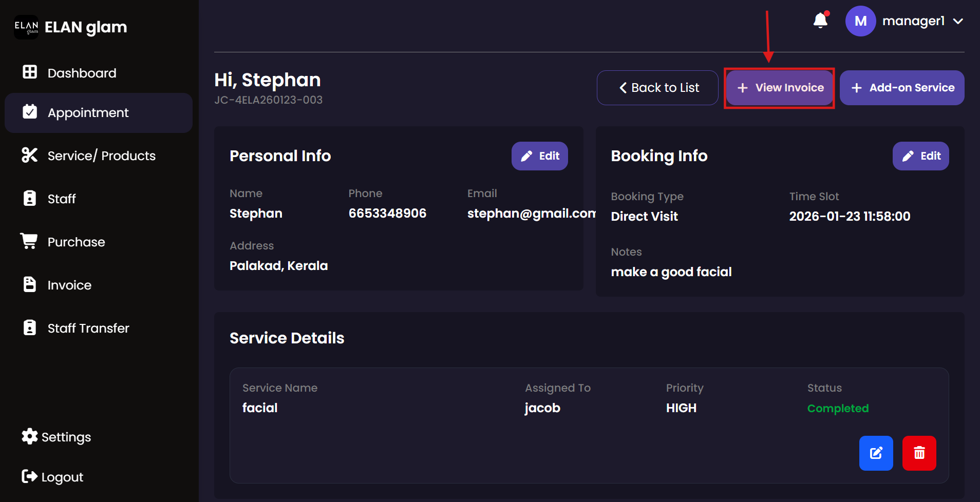Click the notification bell icon
This screenshot has height=502, width=980.
820,21
